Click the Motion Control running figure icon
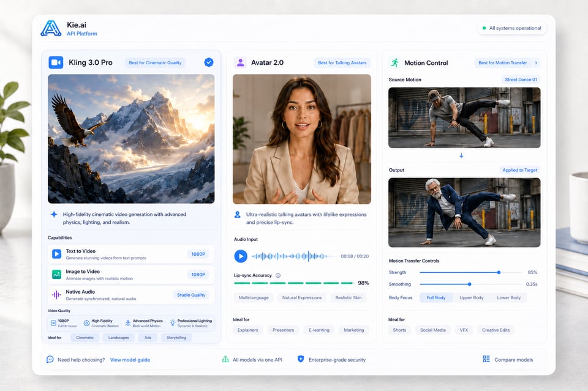This screenshot has height=391, width=588. point(395,62)
